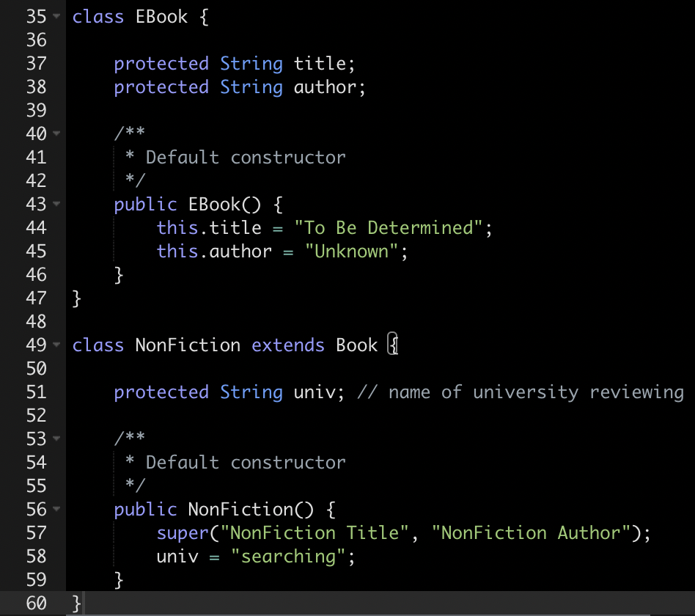Place cursor on the extends keyword
This screenshot has height=616, width=695.
[287, 345]
